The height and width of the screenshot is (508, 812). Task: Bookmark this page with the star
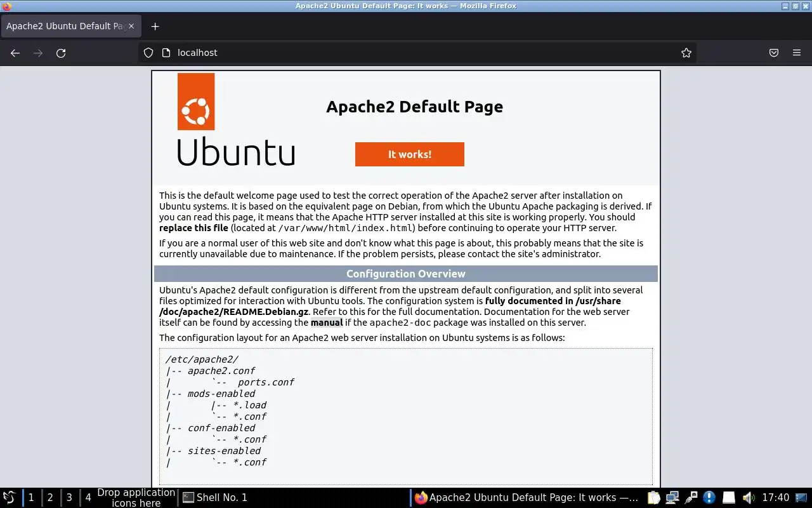coord(686,53)
